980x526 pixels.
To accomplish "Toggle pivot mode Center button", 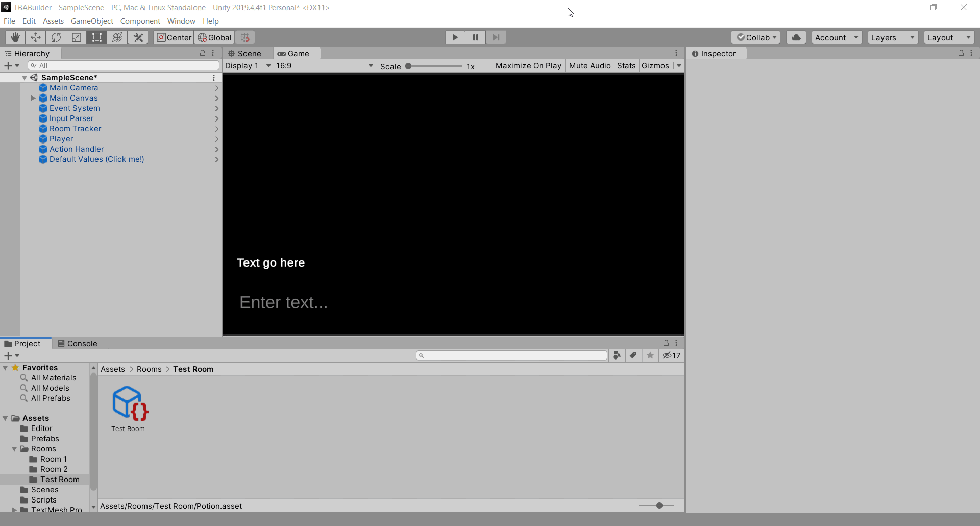I will pyautogui.click(x=174, y=37).
